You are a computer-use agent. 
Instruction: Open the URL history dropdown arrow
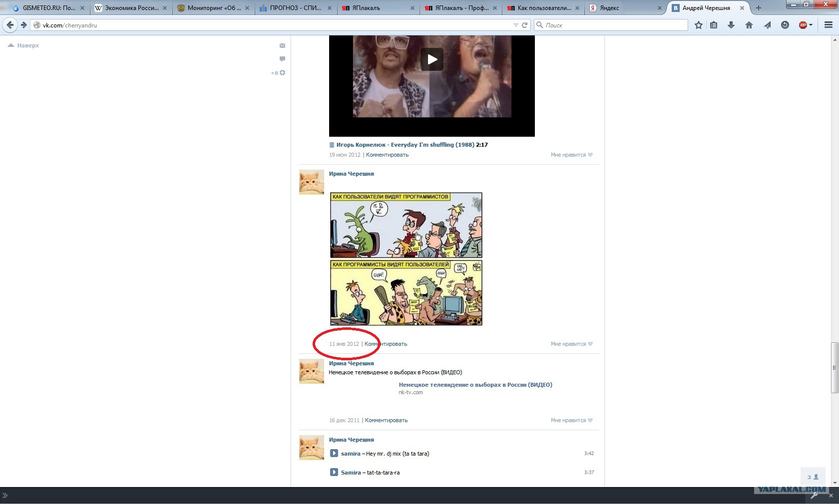516,25
